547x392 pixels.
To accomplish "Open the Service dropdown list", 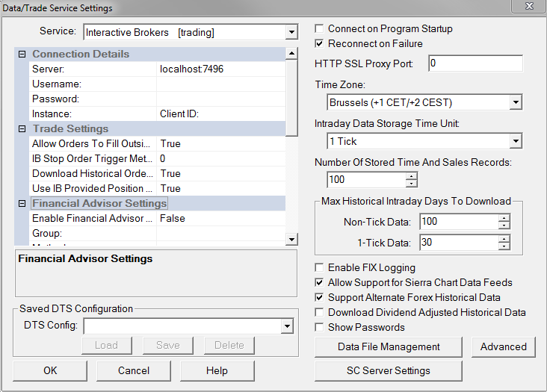I will (291, 32).
